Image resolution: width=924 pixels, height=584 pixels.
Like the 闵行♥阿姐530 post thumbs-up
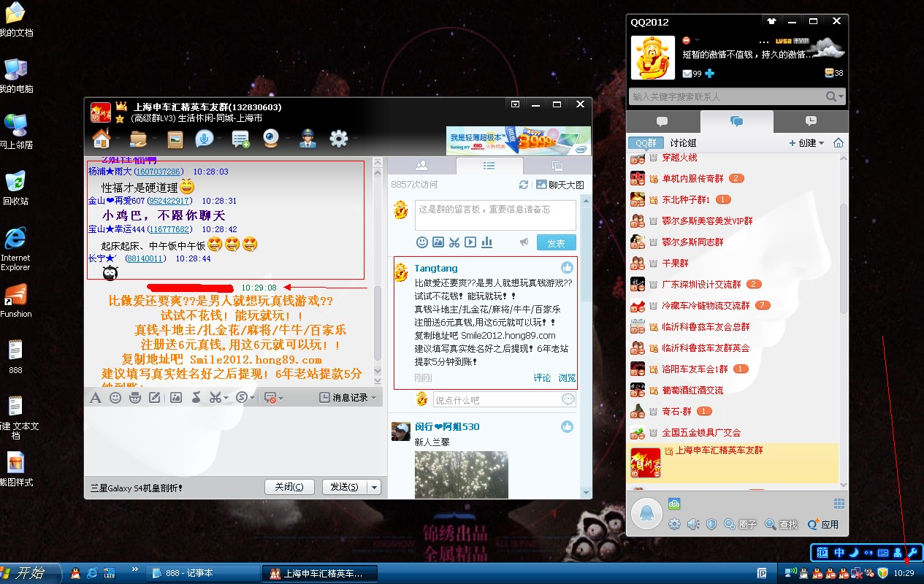(x=567, y=426)
